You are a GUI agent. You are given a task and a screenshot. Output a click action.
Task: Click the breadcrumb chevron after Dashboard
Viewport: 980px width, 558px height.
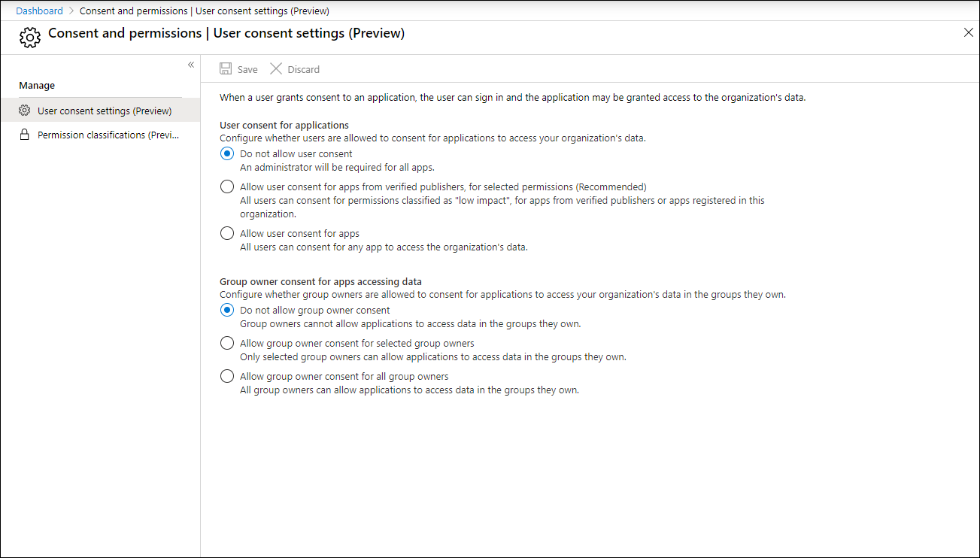tap(71, 11)
